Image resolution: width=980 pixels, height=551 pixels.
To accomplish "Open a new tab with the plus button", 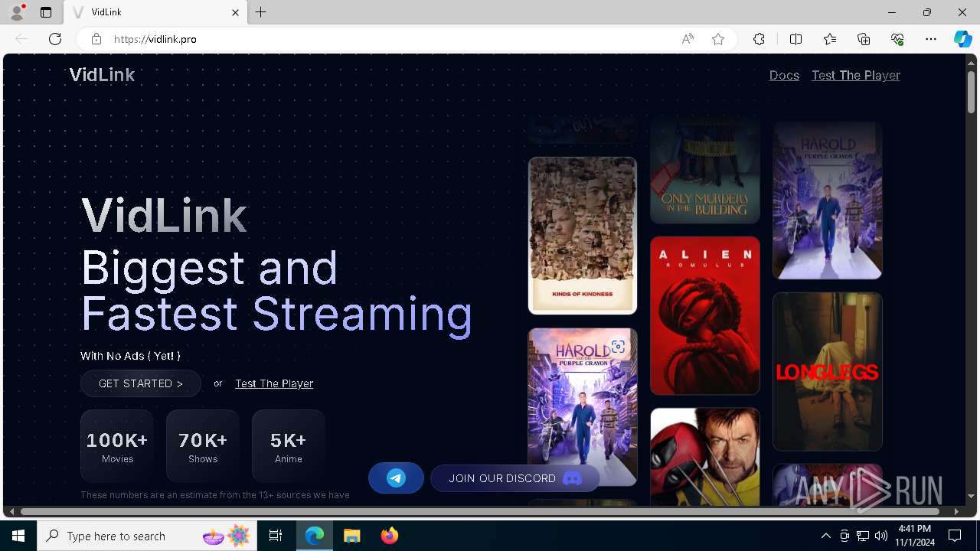I will pyautogui.click(x=261, y=12).
